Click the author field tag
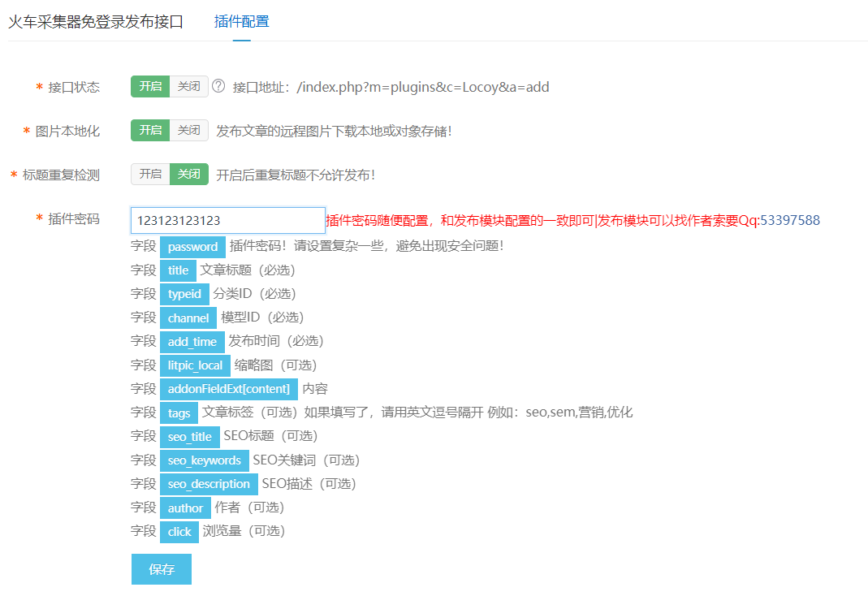 tap(185, 508)
